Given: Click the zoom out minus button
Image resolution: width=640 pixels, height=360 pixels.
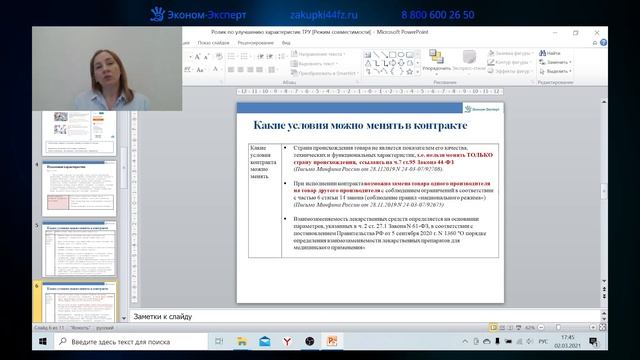Looking at the screenshot, I should point(541,327).
